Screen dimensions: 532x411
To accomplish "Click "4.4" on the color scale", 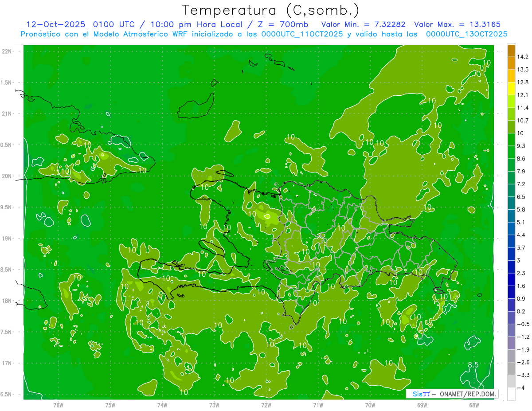I will point(521,235).
